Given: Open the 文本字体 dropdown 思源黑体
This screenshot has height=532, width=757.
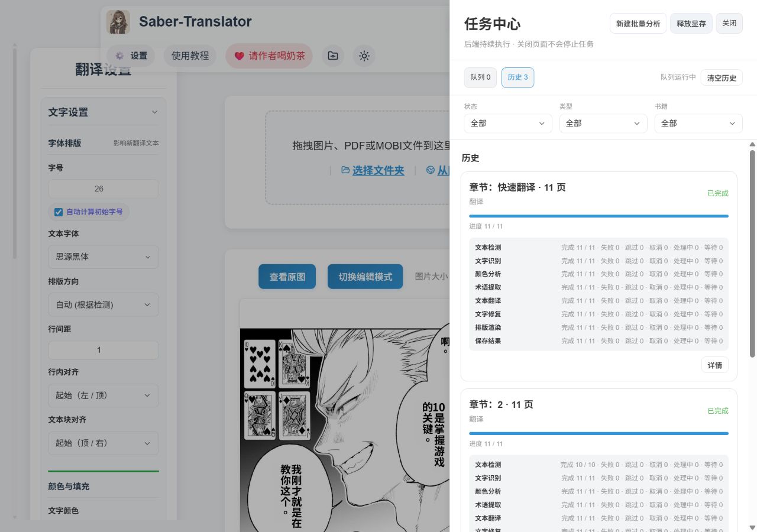Looking at the screenshot, I should click(103, 257).
